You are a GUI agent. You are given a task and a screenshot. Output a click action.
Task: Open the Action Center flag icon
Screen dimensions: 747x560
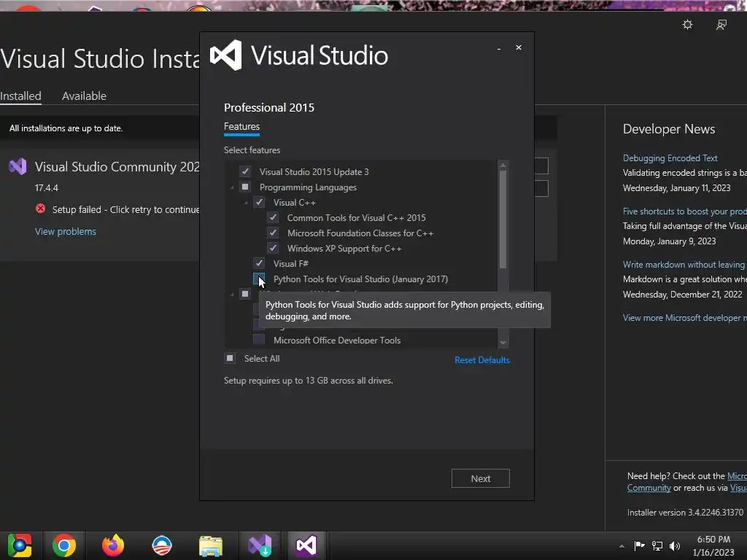(639, 545)
